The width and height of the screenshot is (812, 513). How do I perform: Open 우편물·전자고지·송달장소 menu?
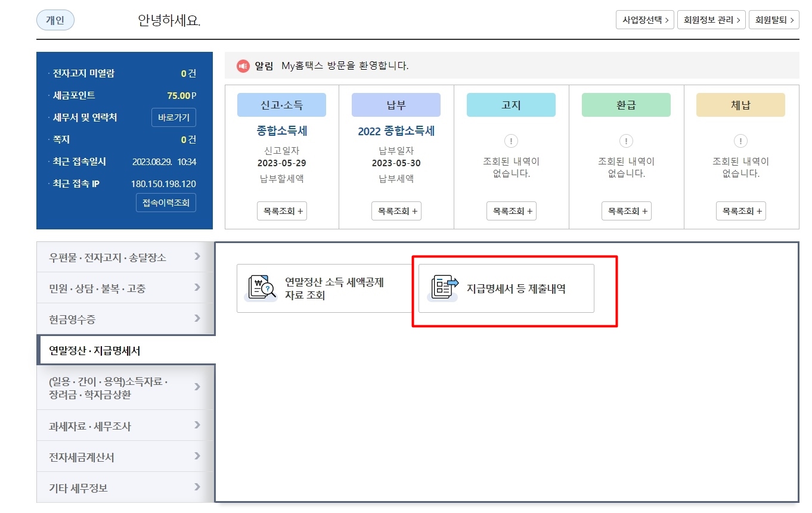point(125,257)
